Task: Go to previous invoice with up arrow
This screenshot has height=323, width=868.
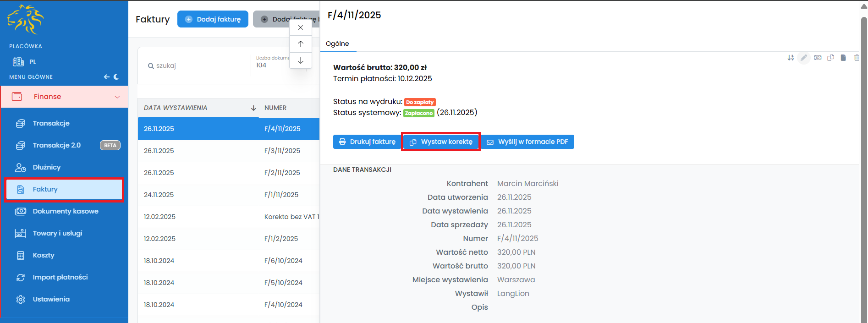Action: click(x=301, y=44)
